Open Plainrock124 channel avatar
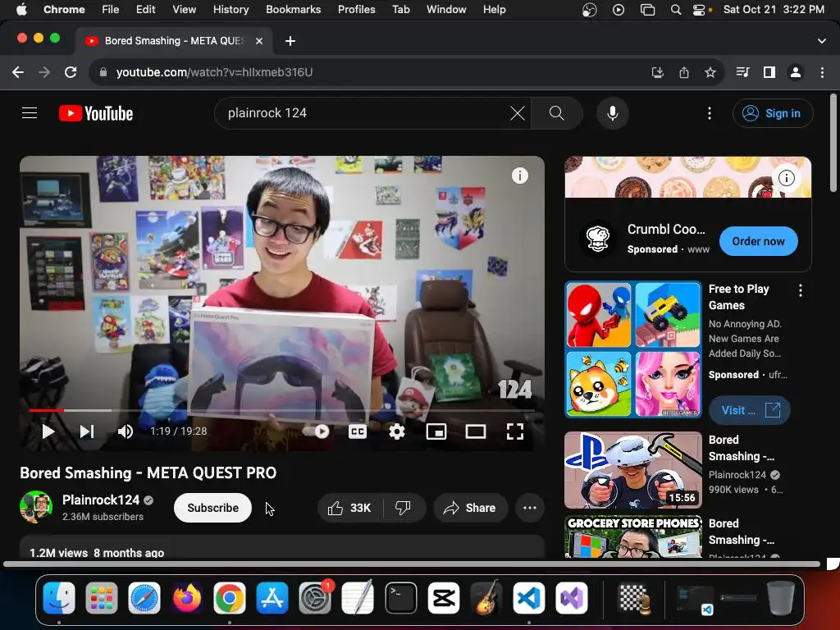The height and width of the screenshot is (630, 840). coord(36,507)
